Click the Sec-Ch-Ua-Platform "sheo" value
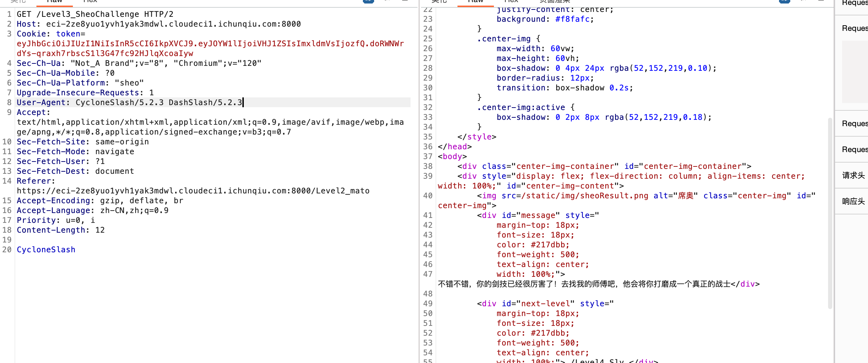Screen dimensions: 868x363 [x=129, y=83]
